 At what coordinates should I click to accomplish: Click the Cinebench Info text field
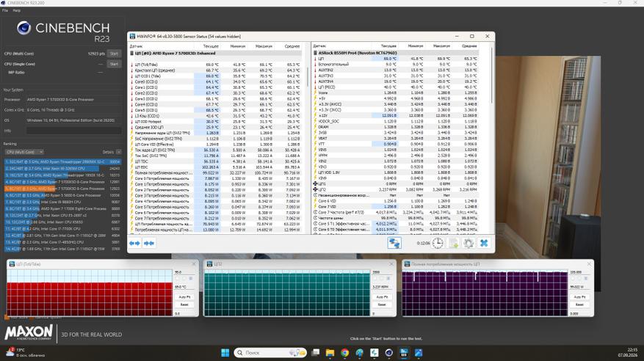pos(74,131)
